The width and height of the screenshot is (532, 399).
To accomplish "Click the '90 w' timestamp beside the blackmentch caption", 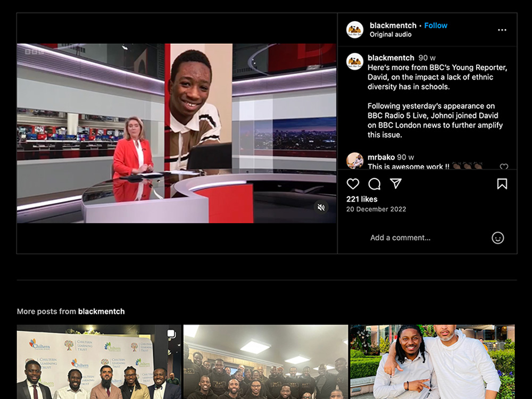I will pyautogui.click(x=427, y=57).
